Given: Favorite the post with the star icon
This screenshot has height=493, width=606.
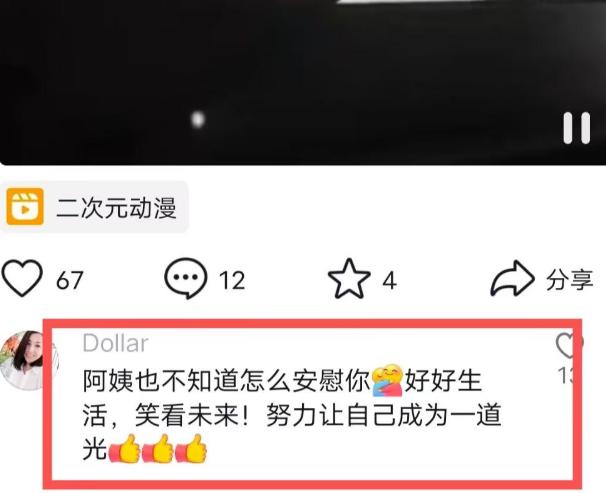Looking at the screenshot, I should [349, 279].
